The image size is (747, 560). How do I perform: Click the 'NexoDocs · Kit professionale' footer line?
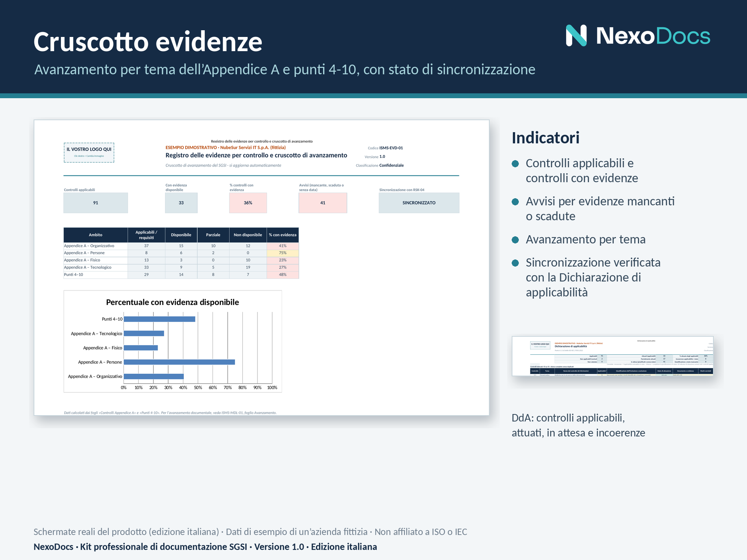point(205,547)
